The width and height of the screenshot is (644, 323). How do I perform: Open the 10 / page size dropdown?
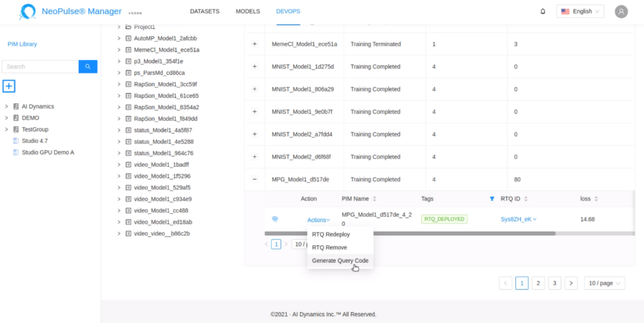(x=604, y=283)
